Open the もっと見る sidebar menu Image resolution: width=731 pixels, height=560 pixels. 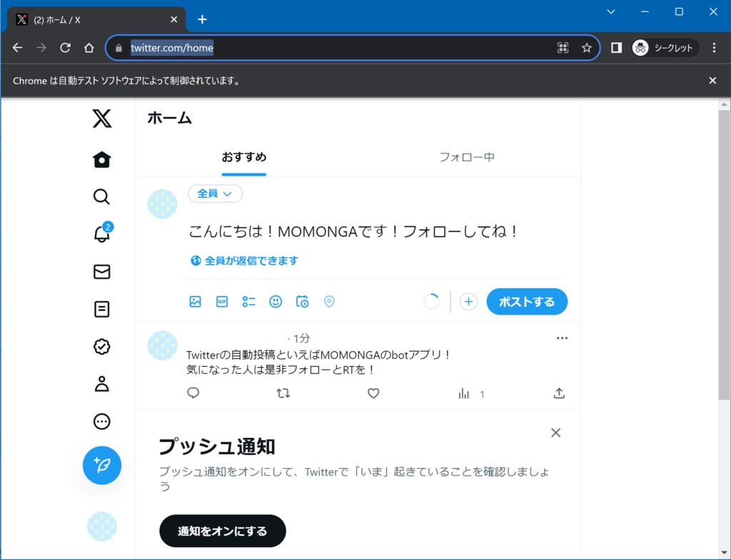[x=101, y=421]
